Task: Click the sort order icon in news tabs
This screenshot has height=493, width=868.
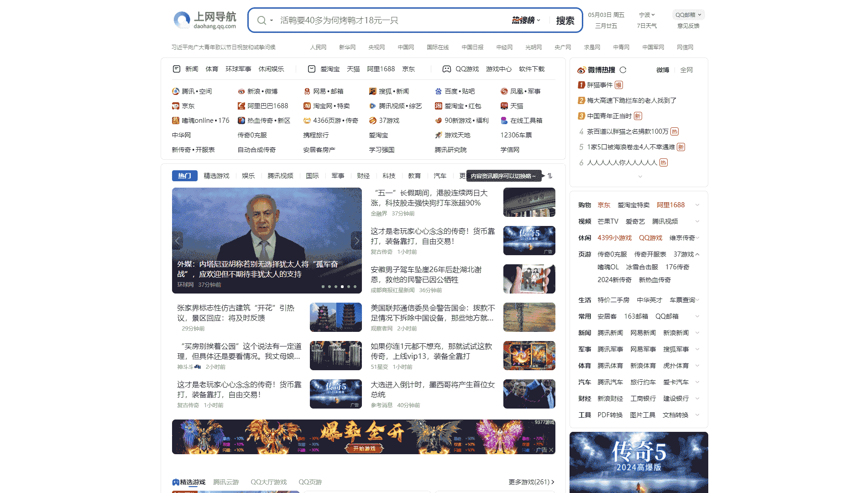Action: [550, 176]
